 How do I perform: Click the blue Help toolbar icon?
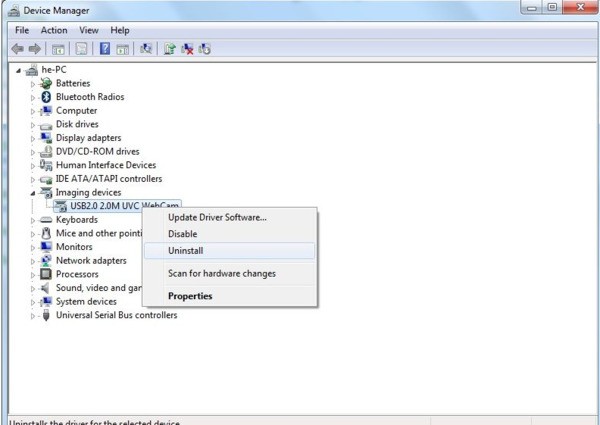point(104,49)
